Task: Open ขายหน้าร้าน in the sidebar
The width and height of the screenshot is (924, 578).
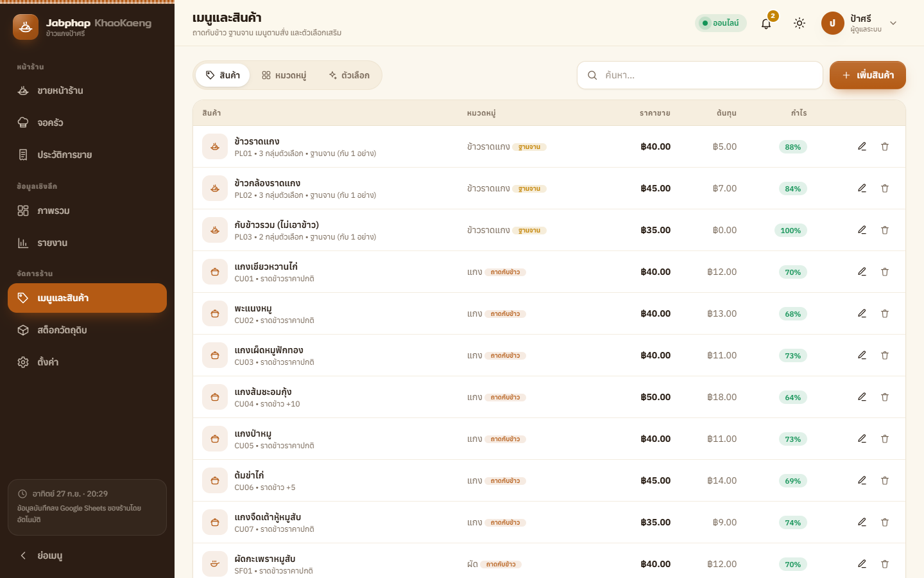Action: click(x=87, y=91)
